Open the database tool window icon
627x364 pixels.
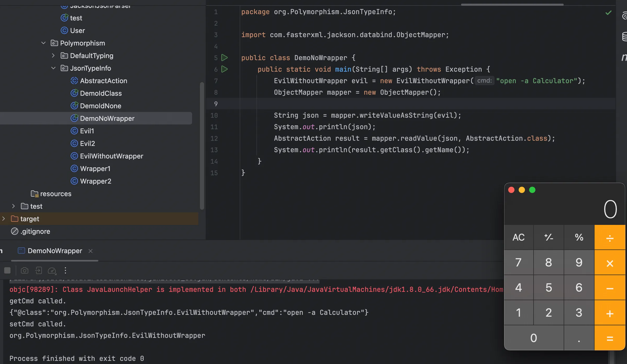(x=624, y=37)
